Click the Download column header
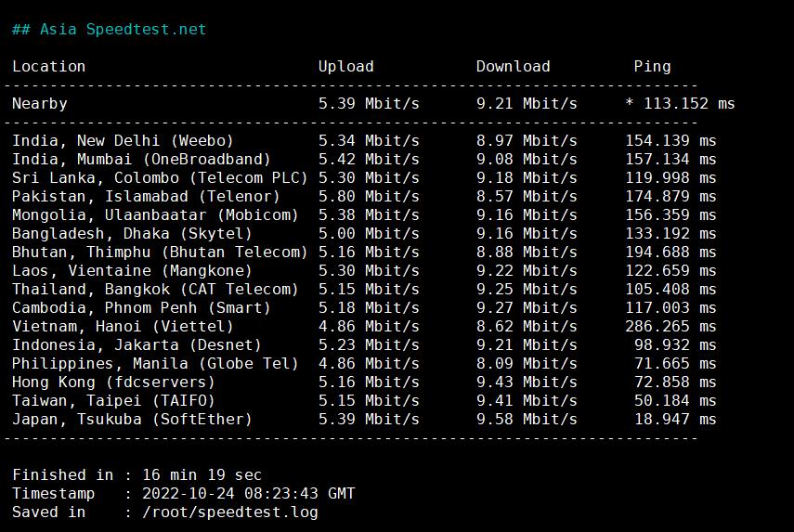Viewport: 794px width, 532px height. (x=513, y=67)
